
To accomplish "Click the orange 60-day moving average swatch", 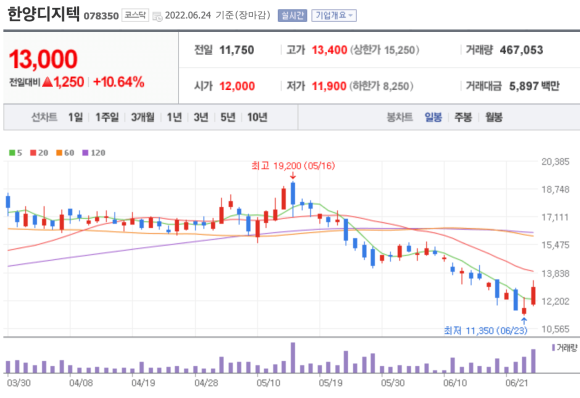I will click(59, 153).
